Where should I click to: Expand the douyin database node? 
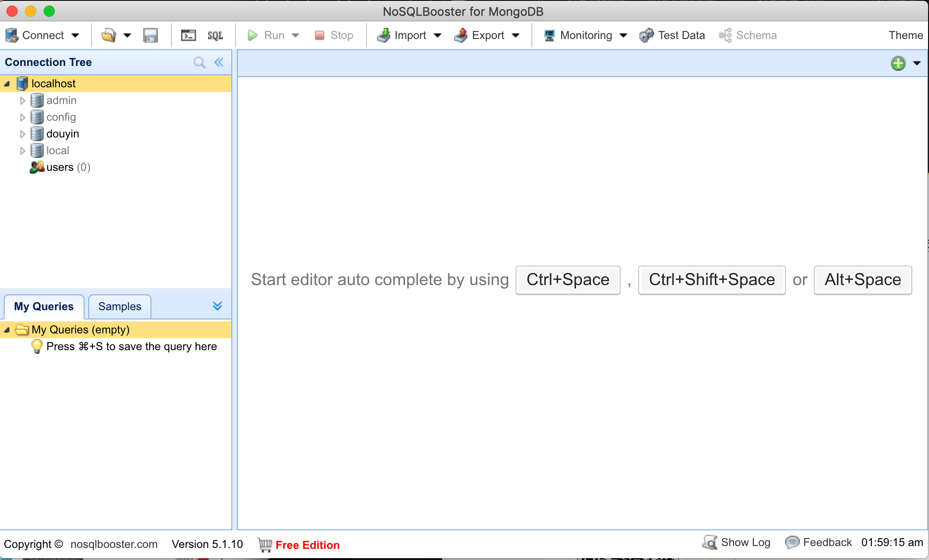pos(22,134)
